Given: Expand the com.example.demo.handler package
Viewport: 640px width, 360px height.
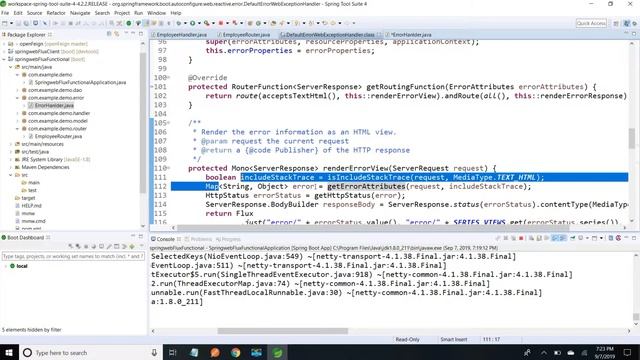Looking at the screenshot, I should [x=18, y=113].
